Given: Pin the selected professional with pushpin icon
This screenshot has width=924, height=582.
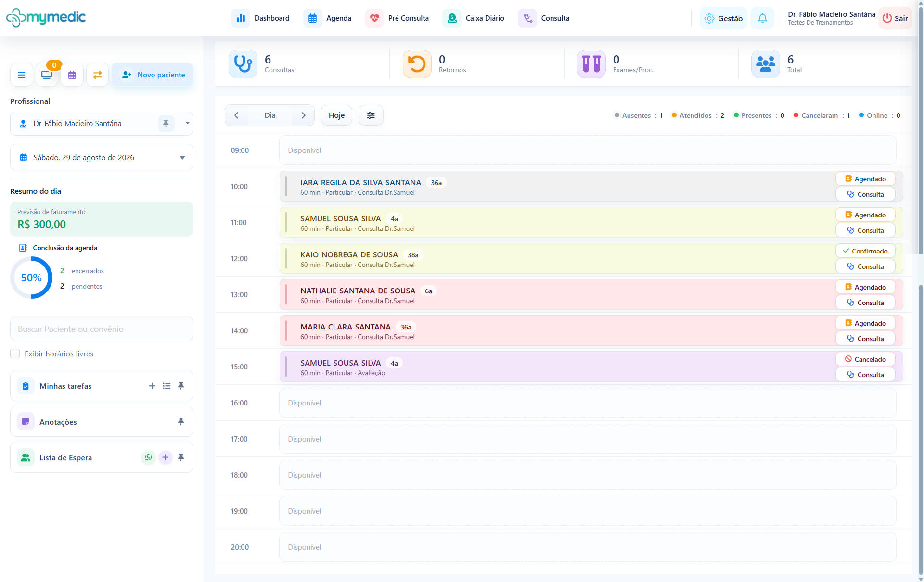Looking at the screenshot, I should (166, 124).
